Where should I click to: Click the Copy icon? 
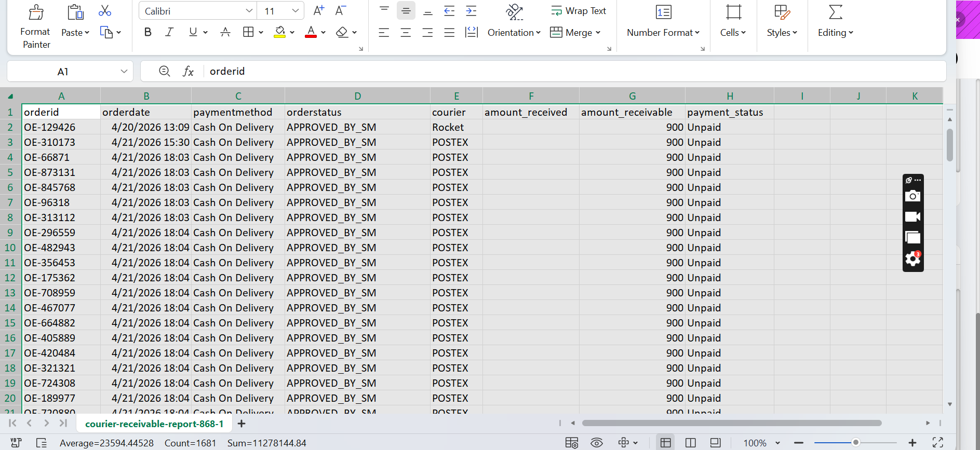pos(106,32)
